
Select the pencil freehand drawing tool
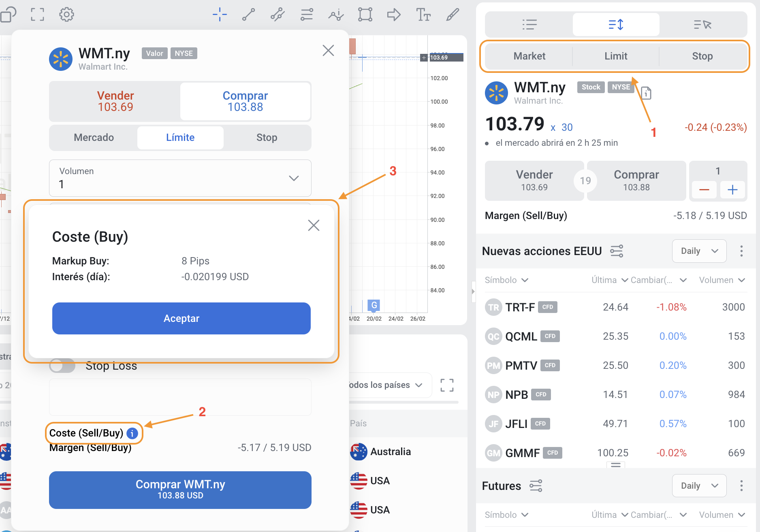(453, 15)
